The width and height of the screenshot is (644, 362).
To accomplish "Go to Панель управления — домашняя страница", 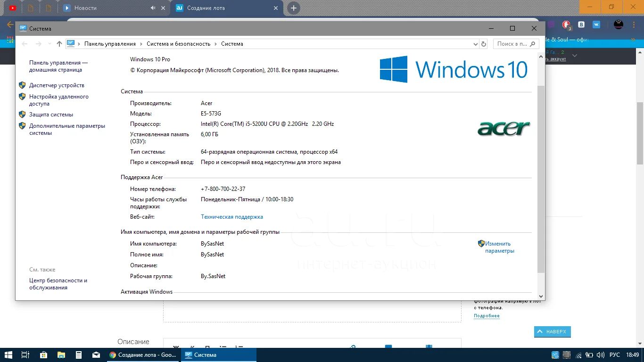I will pyautogui.click(x=58, y=66).
